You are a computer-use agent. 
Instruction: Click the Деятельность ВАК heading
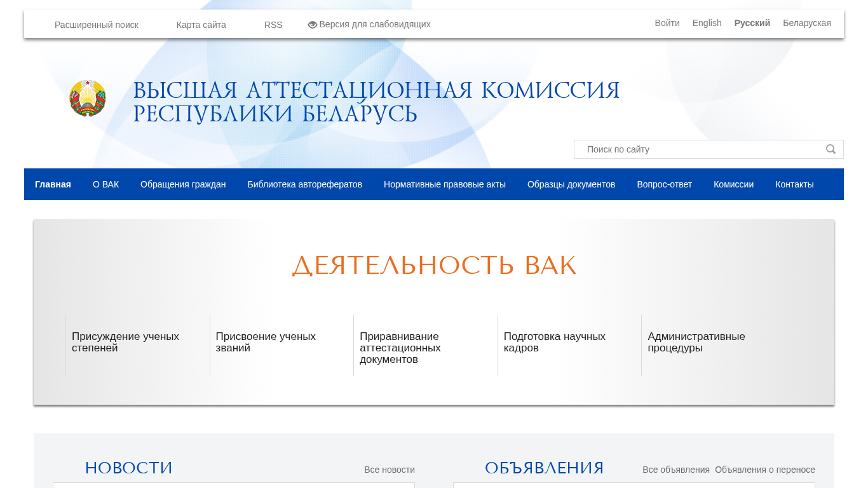tap(434, 266)
